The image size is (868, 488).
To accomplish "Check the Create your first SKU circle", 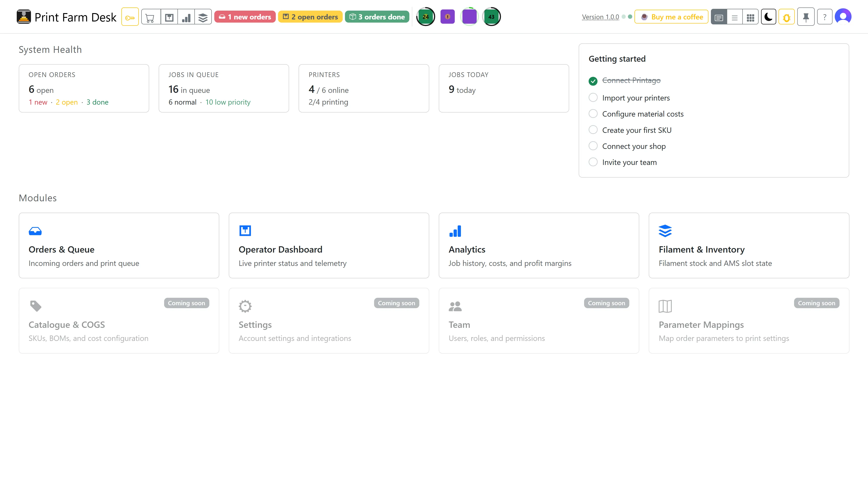I will (x=593, y=130).
